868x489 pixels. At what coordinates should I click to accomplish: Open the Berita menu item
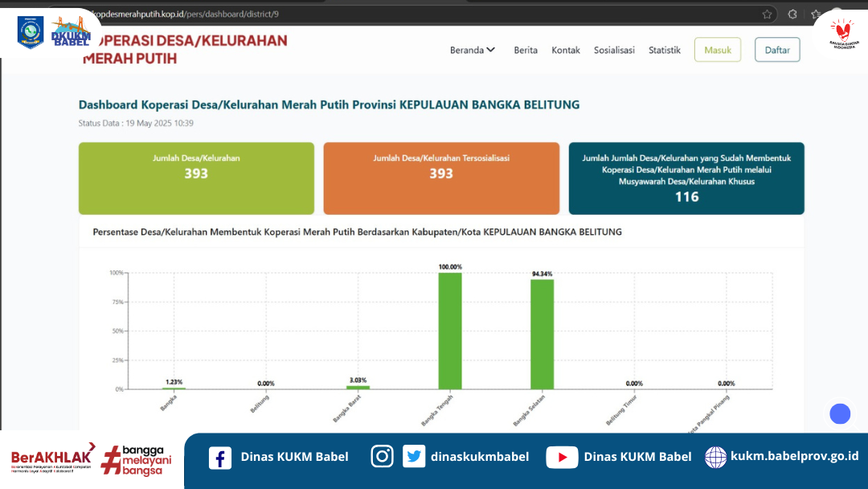pyautogui.click(x=526, y=50)
